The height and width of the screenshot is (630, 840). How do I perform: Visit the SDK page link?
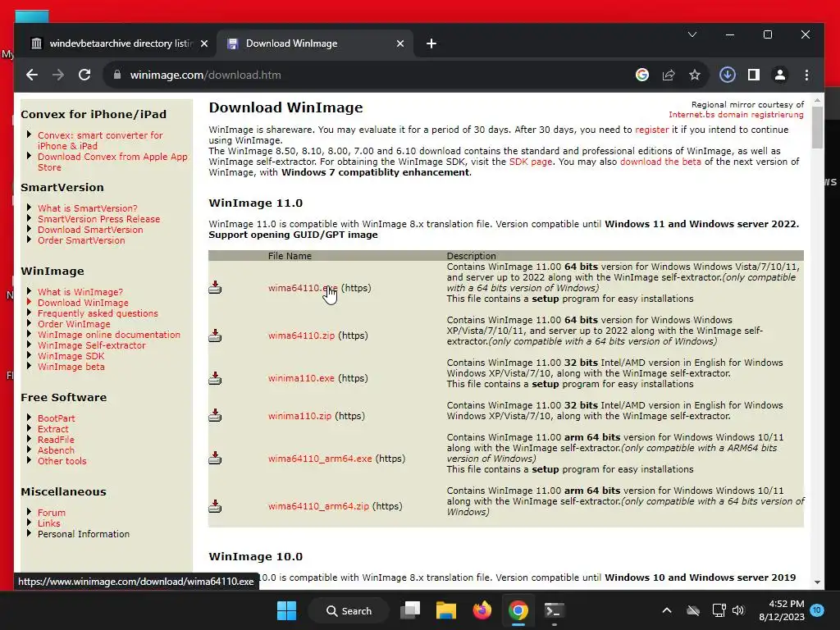point(531,162)
